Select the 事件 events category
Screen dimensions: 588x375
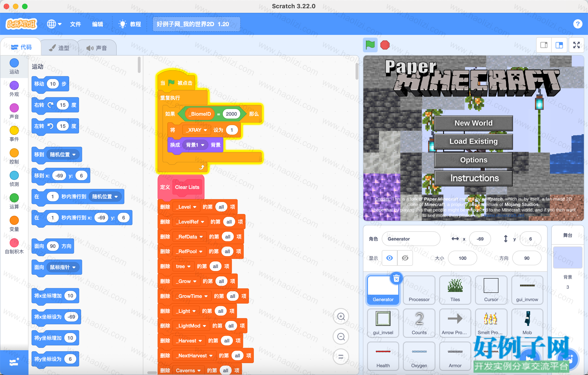(x=14, y=134)
